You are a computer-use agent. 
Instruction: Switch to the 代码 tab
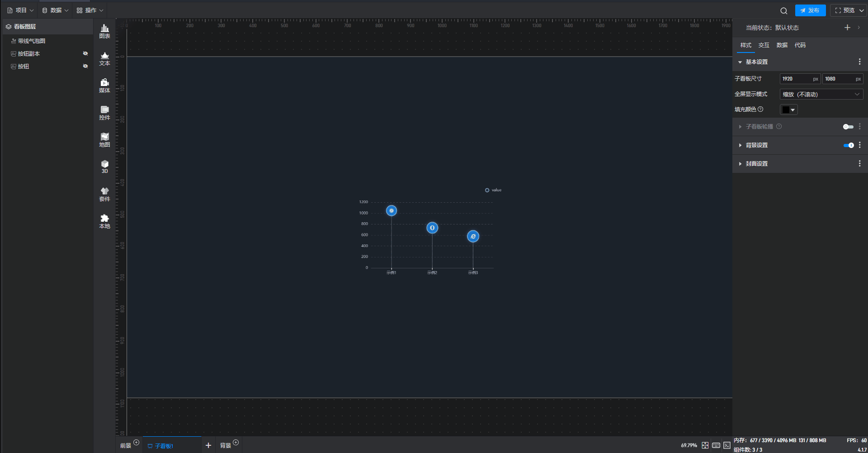(x=800, y=45)
